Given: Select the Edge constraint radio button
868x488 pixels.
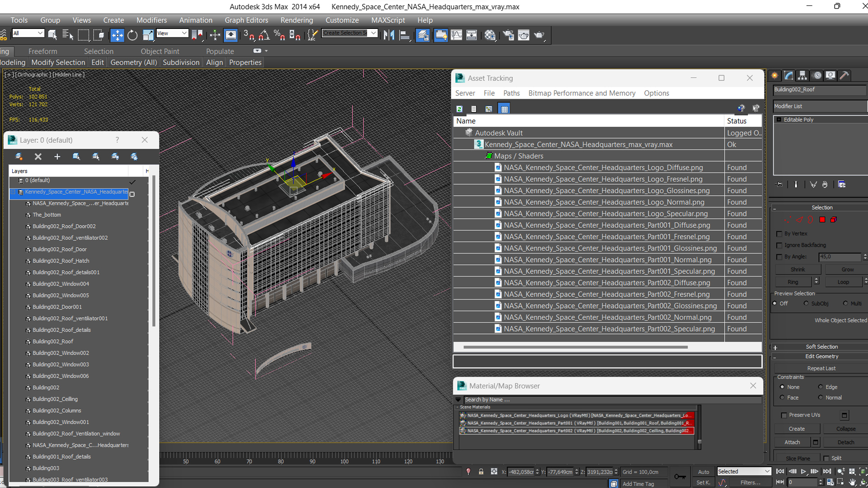Looking at the screenshot, I should 821,387.
